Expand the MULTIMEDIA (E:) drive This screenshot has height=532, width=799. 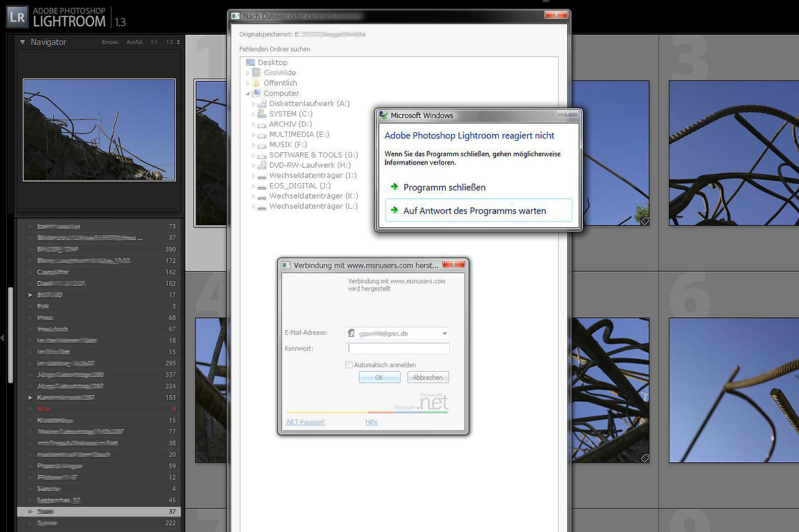coord(254,135)
